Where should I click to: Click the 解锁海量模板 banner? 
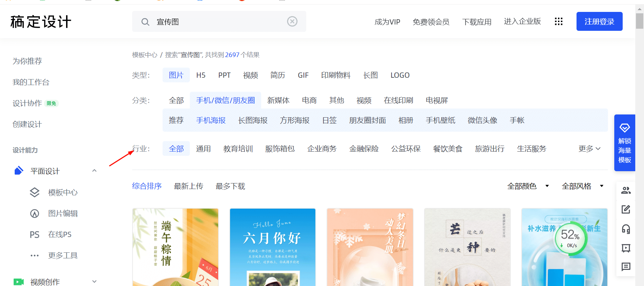pos(625,143)
